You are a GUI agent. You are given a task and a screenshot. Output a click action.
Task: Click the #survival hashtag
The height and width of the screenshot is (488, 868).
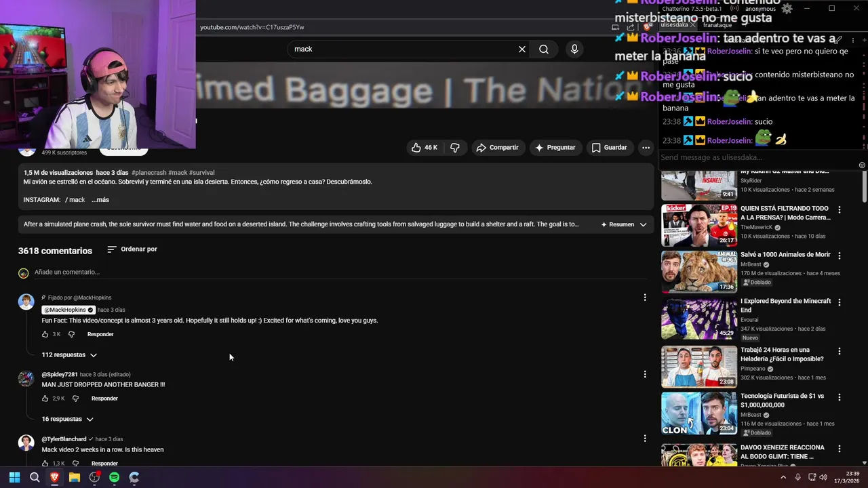tap(201, 173)
